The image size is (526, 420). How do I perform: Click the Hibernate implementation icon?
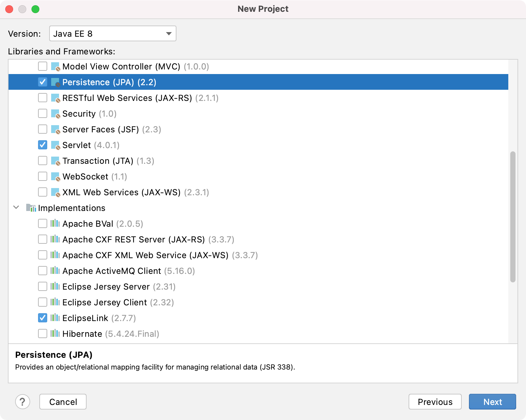pos(54,334)
